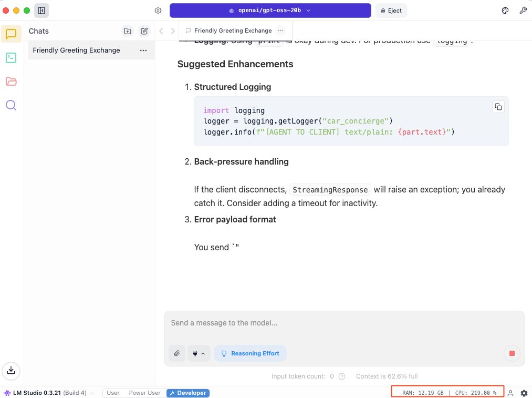
Task: Select the Developer mode
Action: pyautogui.click(x=188, y=393)
